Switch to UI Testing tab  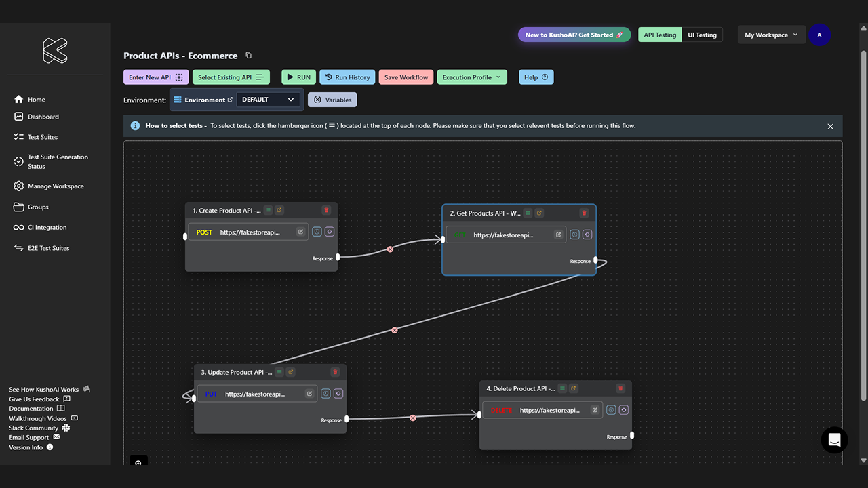tap(702, 35)
